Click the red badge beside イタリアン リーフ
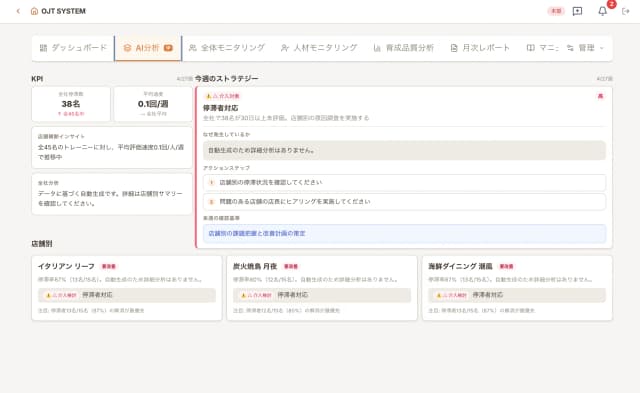 (x=109, y=266)
